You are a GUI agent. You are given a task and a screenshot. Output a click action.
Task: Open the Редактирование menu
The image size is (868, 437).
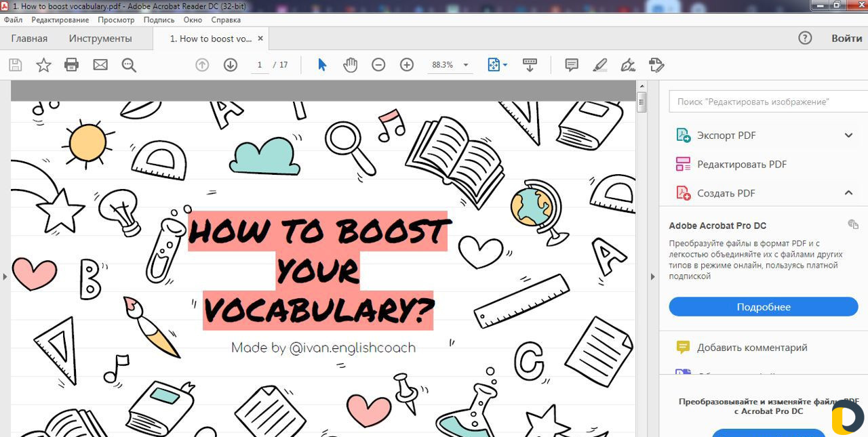[60, 20]
